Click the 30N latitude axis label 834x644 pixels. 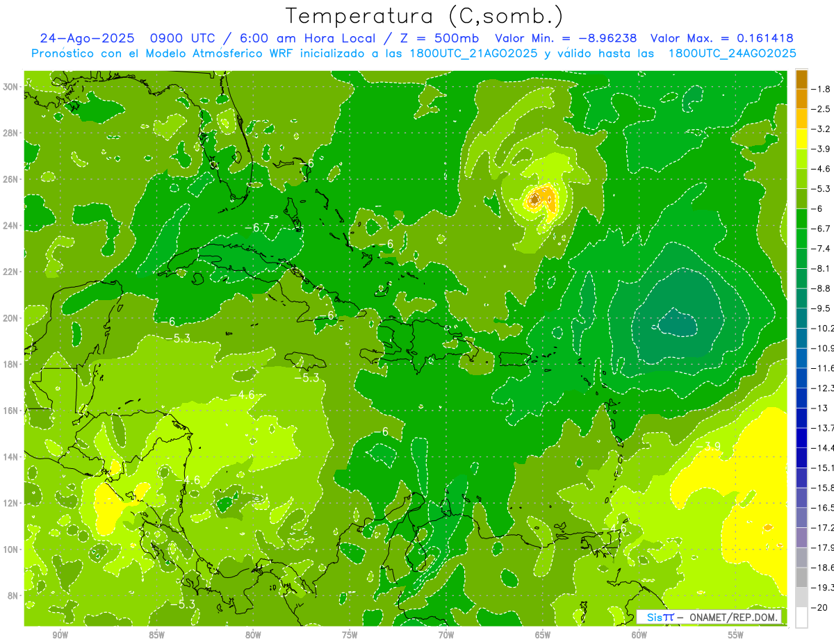[12, 87]
